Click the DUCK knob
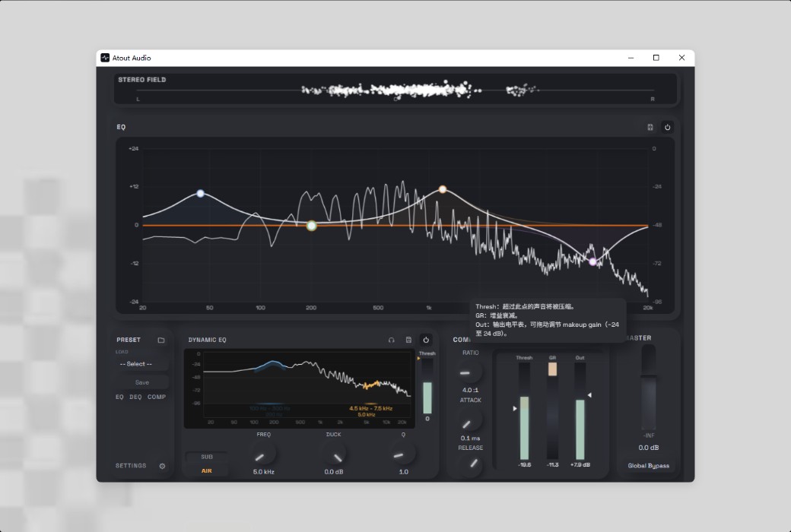791x532 pixels. click(333, 454)
